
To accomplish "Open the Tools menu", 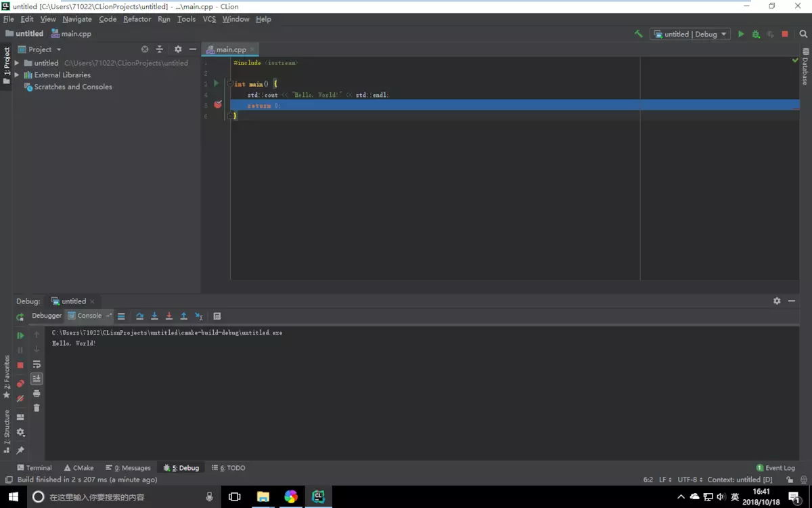I will pos(186,19).
